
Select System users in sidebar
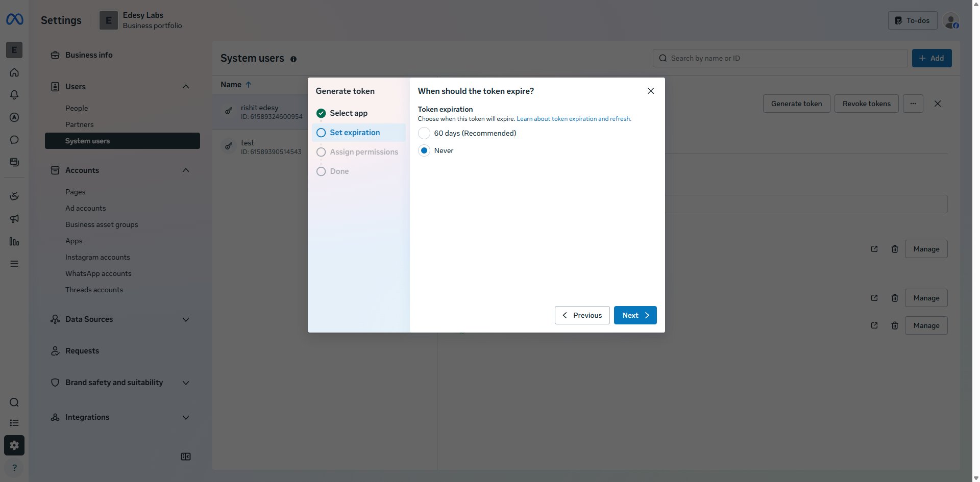point(122,141)
